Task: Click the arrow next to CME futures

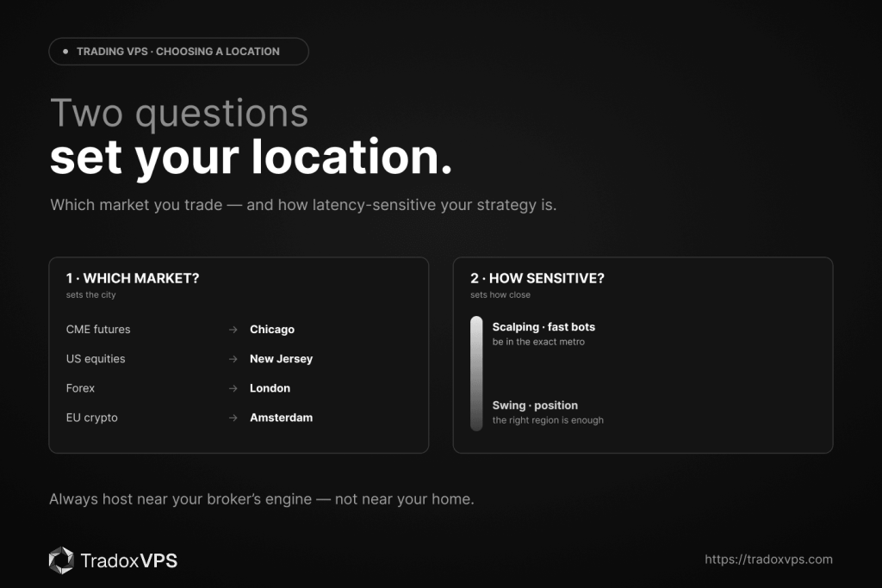Action: [x=233, y=330]
